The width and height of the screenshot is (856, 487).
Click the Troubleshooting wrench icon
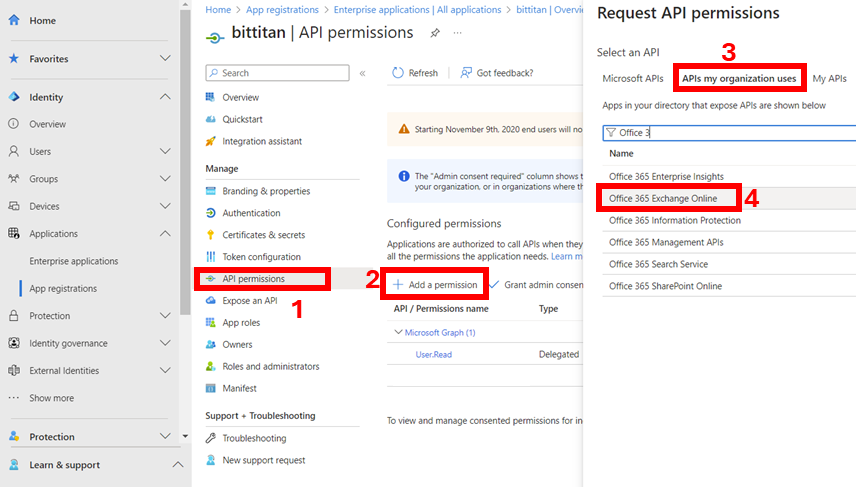point(211,438)
